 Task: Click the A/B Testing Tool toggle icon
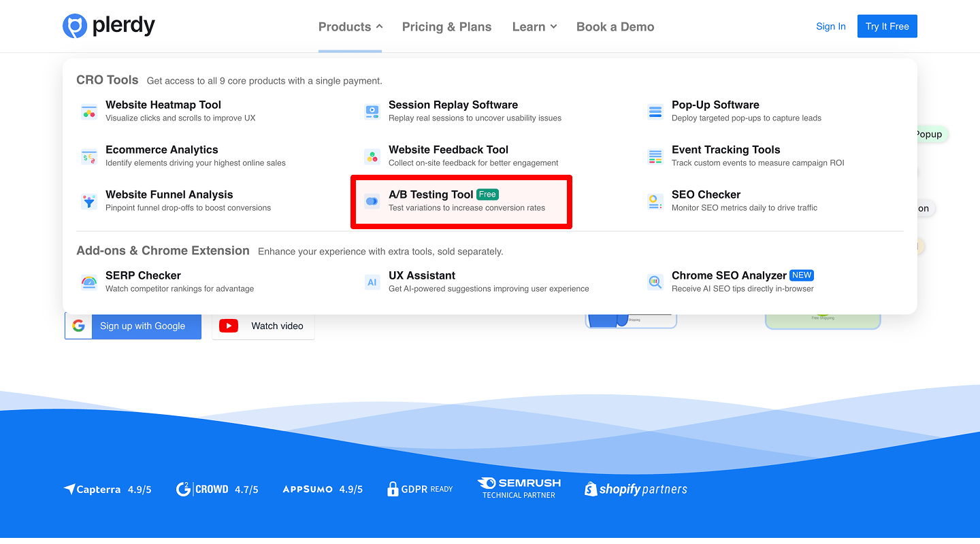(372, 201)
